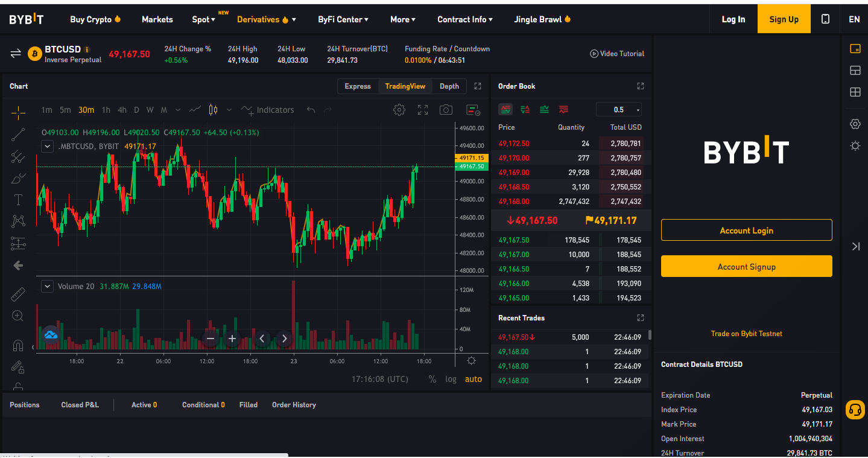Open the More dropdown menu
Image resolution: width=868 pixels, height=458 pixels.
(x=403, y=19)
